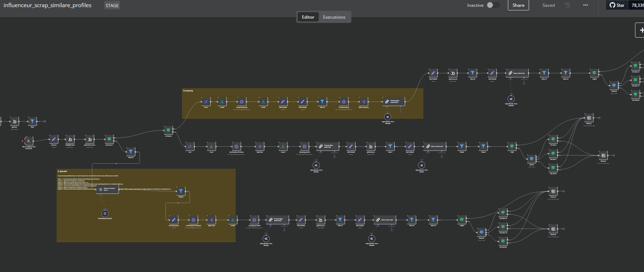
Task: Click the workflow name influenceur_scrap_similare_profiles
Action: coord(48,5)
